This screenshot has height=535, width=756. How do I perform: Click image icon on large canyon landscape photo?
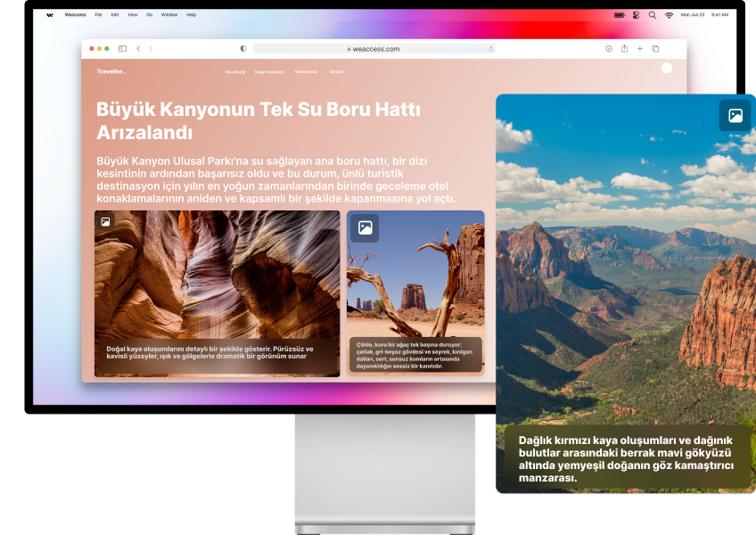pyautogui.click(x=735, y=116)
